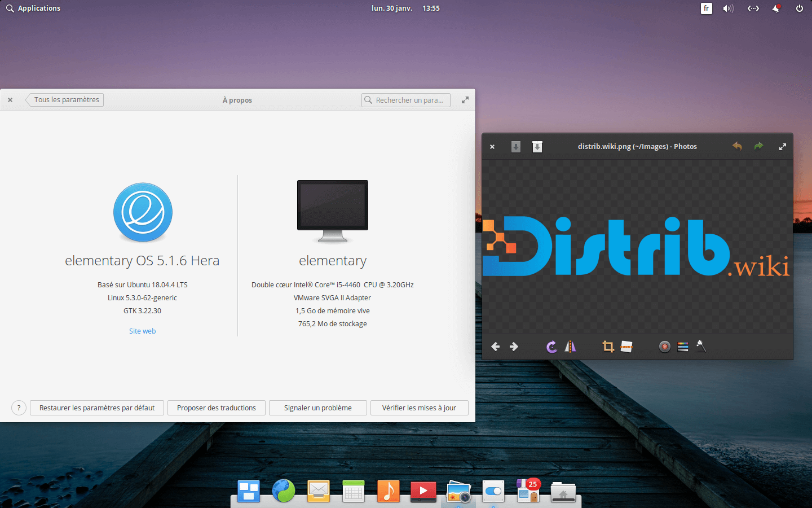Image resolution: width=812 pixels, height=508 pixels.
Task: Go back to Tous les paramètres
Action: coord(65,100)
